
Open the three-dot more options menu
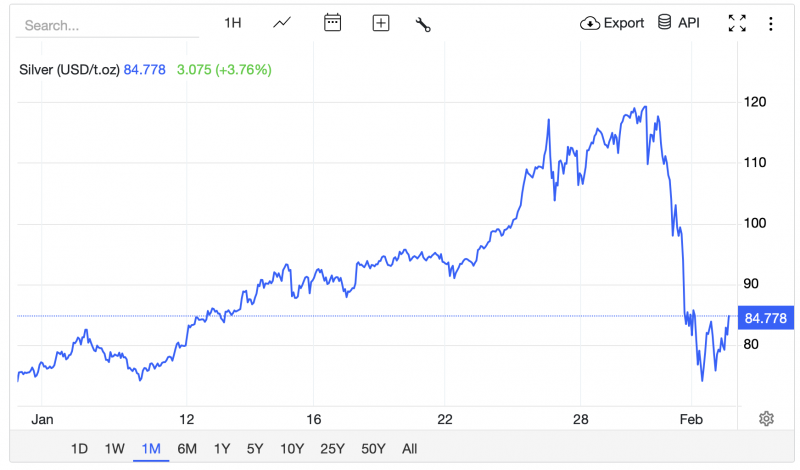pyautogui.click(x=770, y=23)
